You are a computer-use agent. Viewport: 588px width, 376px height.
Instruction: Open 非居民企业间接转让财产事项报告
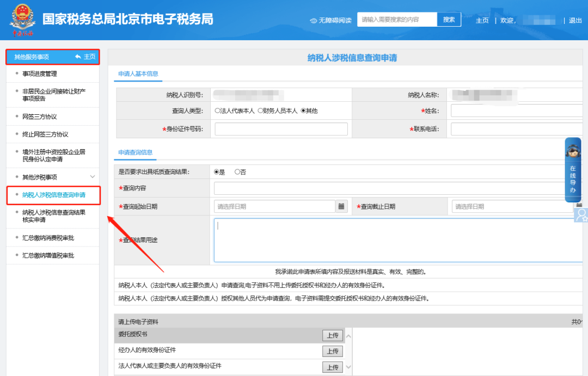(54, 95)
